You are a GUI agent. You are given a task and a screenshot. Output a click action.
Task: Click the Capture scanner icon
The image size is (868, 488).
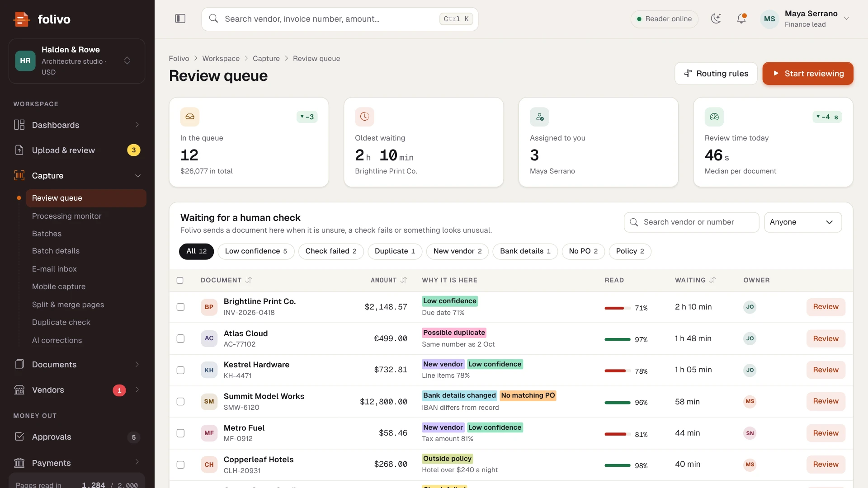click(x=19, y=176)
